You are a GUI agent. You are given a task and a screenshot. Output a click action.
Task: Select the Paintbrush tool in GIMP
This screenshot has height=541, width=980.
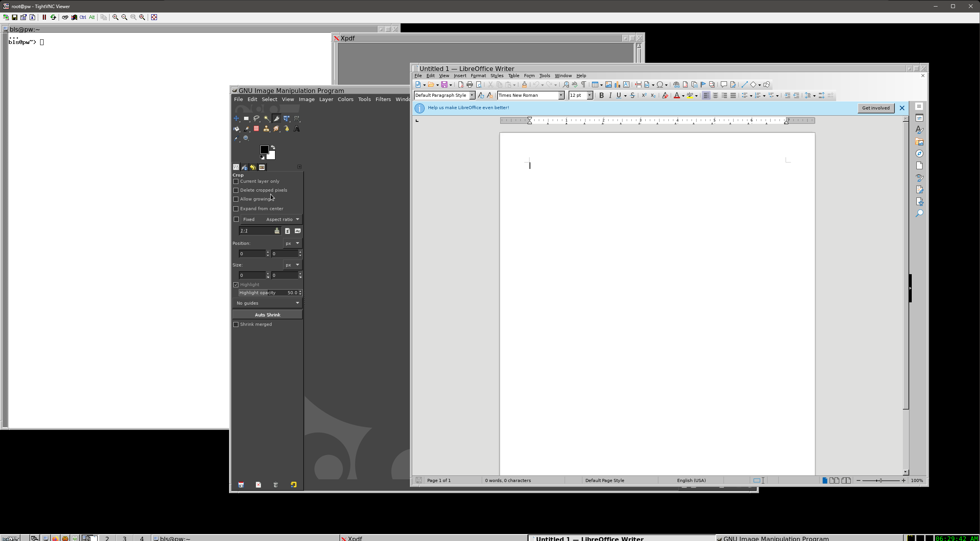[246, 129]
